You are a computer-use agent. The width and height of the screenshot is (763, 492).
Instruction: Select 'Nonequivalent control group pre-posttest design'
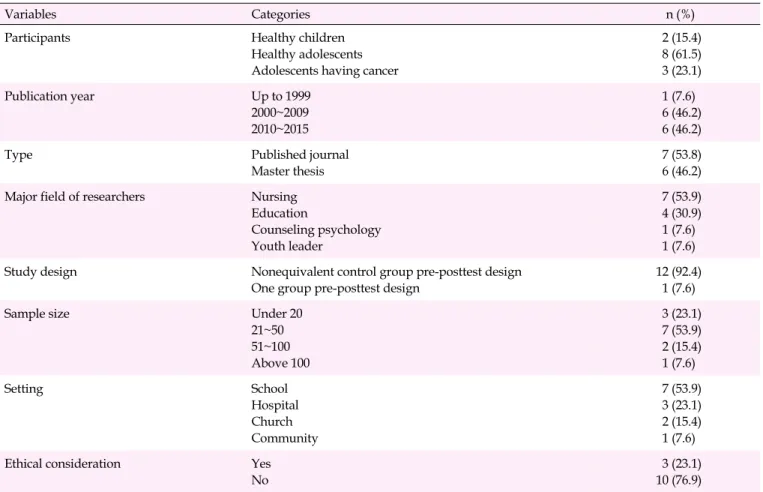pos(386,272)
